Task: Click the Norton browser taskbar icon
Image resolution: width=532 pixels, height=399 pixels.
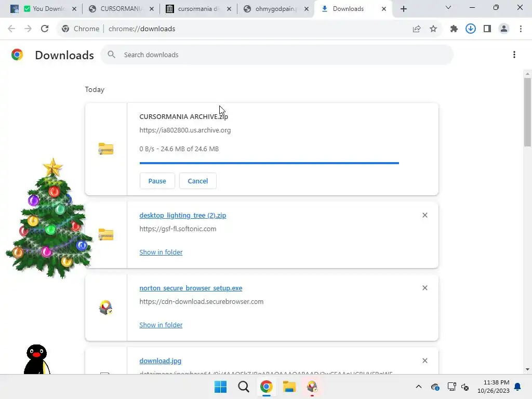Action: (312, 387)
